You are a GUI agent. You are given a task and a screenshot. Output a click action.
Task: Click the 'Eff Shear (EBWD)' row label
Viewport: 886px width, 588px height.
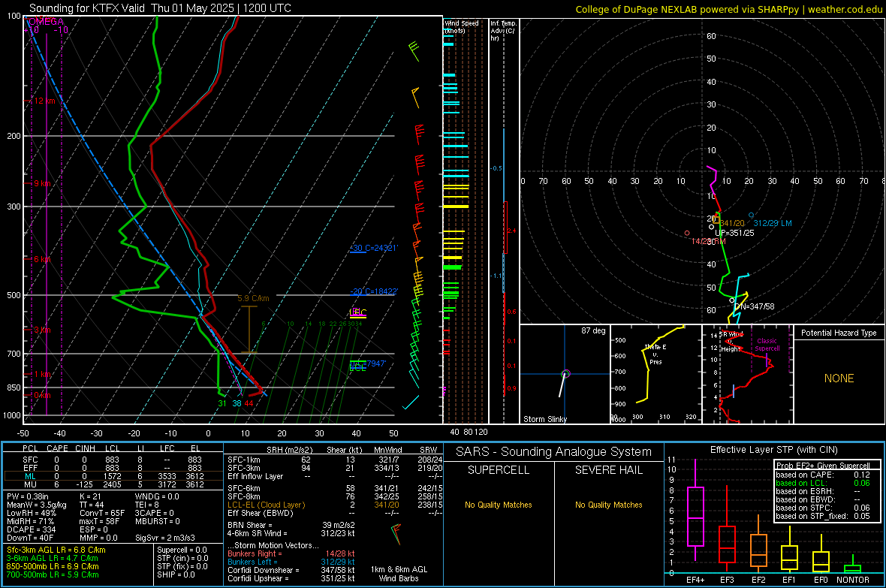261,513
